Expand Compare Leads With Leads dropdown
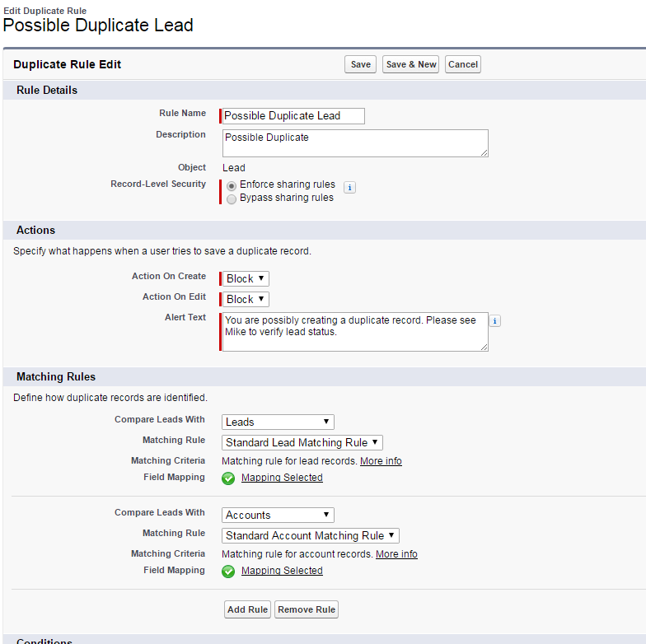This screenshot has height=644, width=646. click(x=278, y=422)
